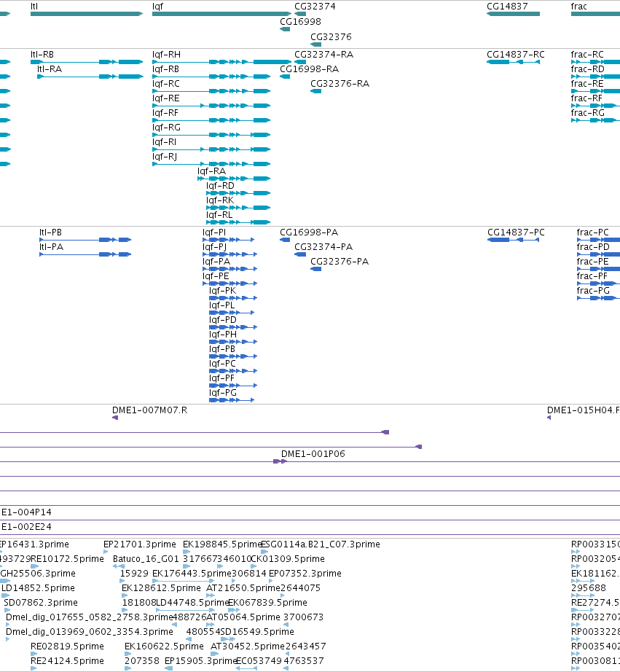
Task: Open protein frac-PF
Action: (592, 276)
